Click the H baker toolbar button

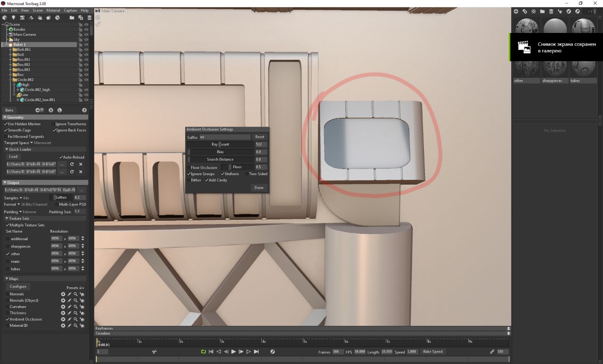pos(51,110)
